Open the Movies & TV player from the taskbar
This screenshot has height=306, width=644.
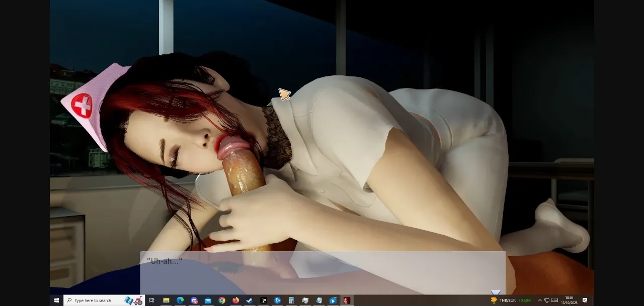333,300
